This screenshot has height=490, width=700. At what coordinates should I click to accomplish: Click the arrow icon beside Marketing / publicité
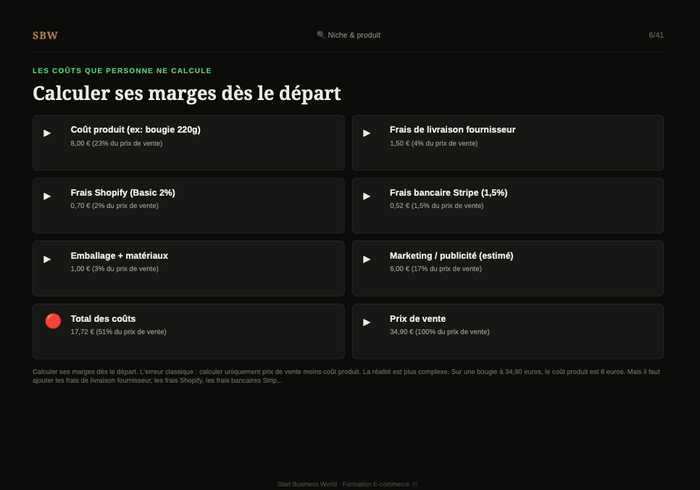(x=367, y=259)
